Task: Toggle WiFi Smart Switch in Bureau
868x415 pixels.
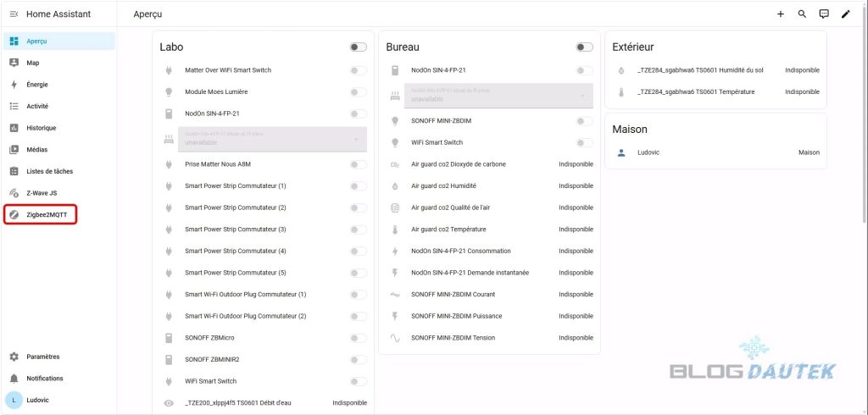Action: (584, 143)
